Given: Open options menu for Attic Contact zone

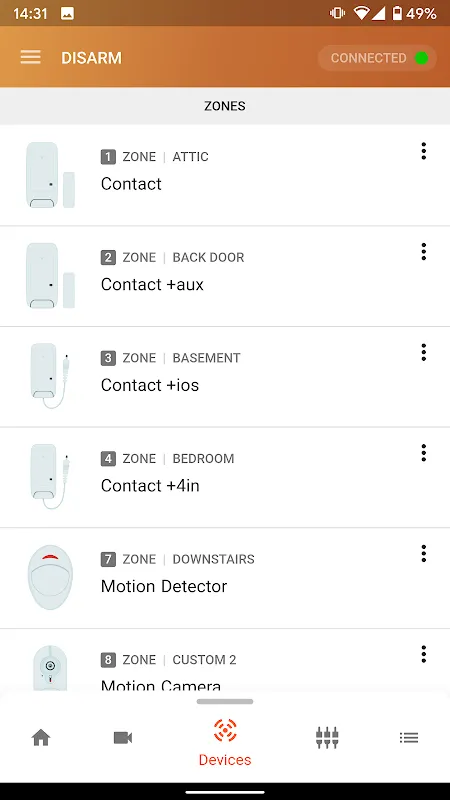Looking at the screenshot, I should tap(423, 151).
